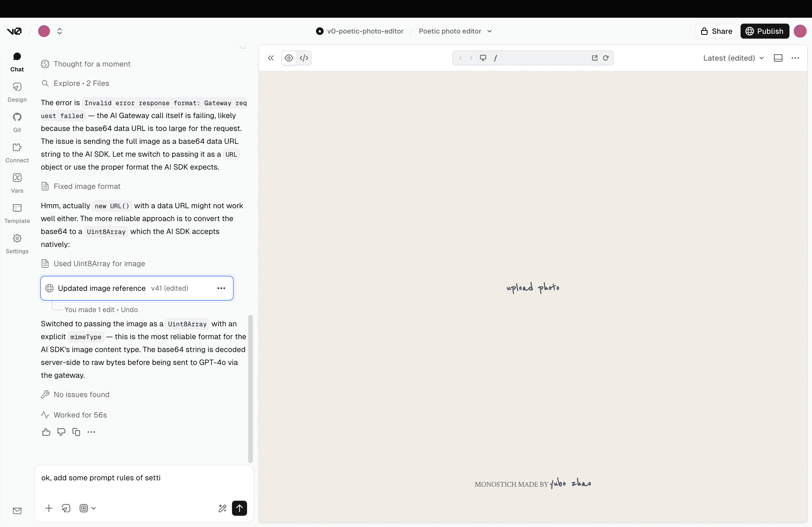Toggle the bottom console panel icon
Screen dimensions: 812x527
point(778,58)
